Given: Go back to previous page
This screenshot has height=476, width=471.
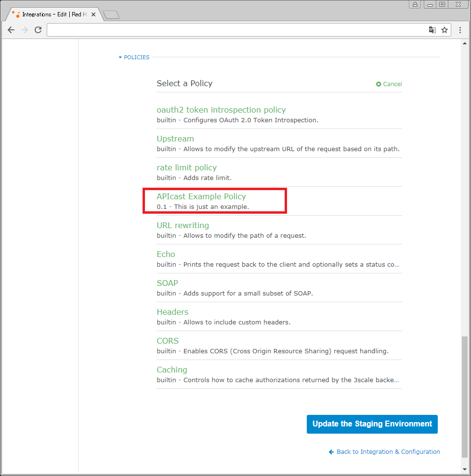Looking at the screenshot, I should point(11,30).
